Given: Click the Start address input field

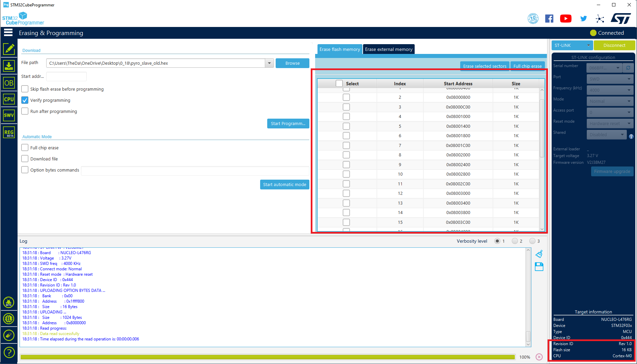Looking at the screenshot, I should [66, 77].
